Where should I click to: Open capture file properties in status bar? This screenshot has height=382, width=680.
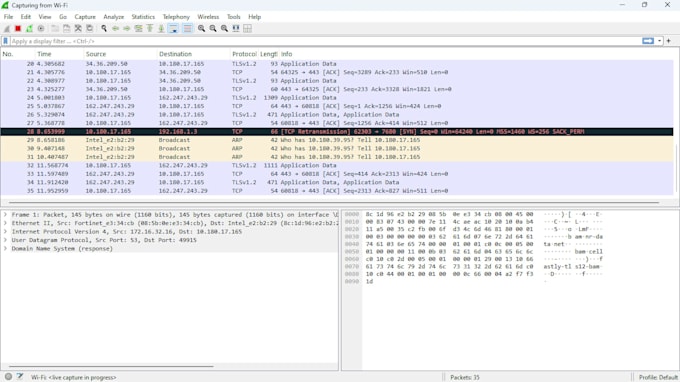[20, 377]
